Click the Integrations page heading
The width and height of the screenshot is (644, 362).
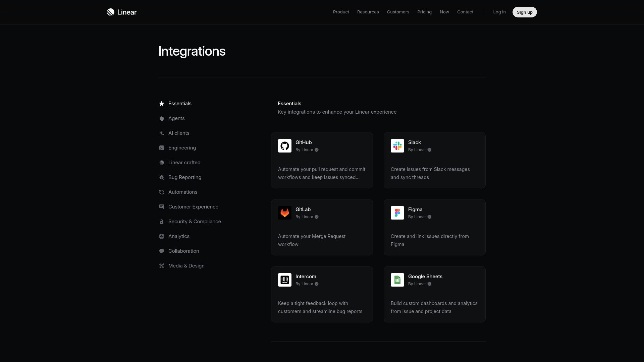click(192, 51)
